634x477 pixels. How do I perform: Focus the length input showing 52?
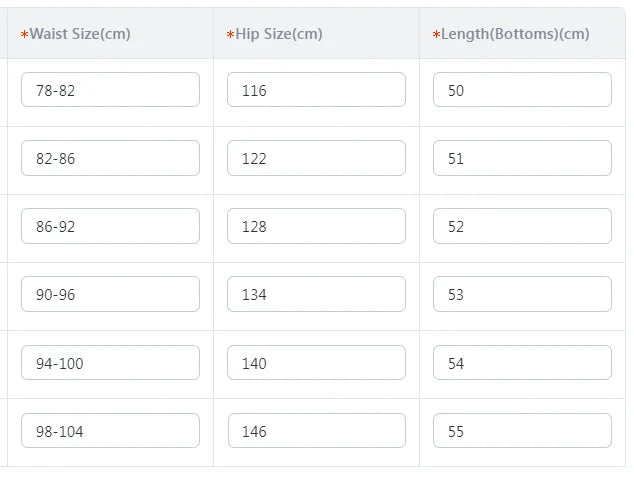coord(522,226)
